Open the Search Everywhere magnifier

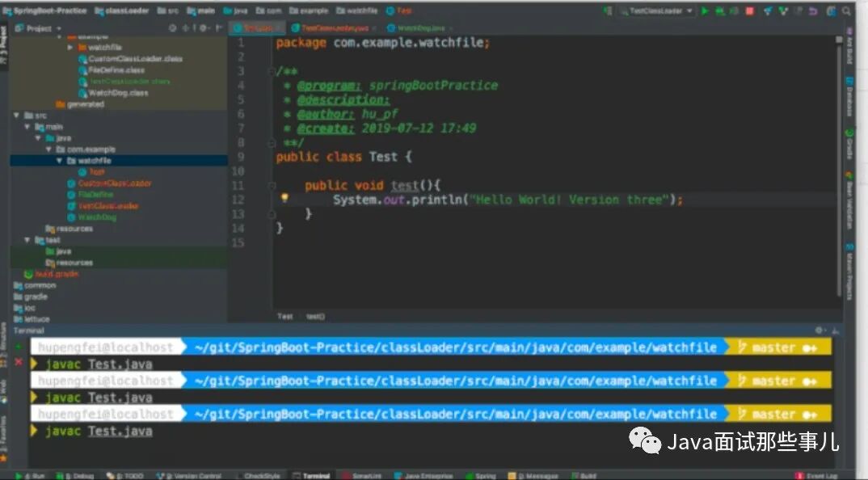click(x=846, y=11)
